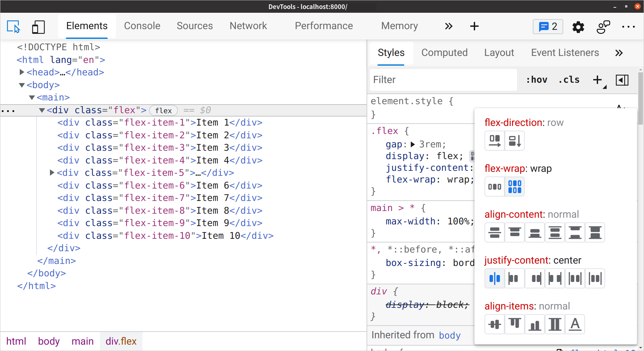Screen dimensions: 644x351
Task: Toggle the .cls class editor
Action: point(569,80)
